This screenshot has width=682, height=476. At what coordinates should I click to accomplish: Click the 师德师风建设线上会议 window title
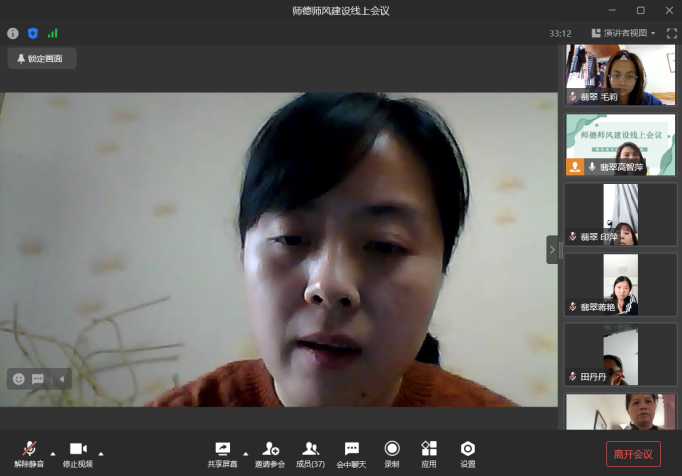(341, 11)
